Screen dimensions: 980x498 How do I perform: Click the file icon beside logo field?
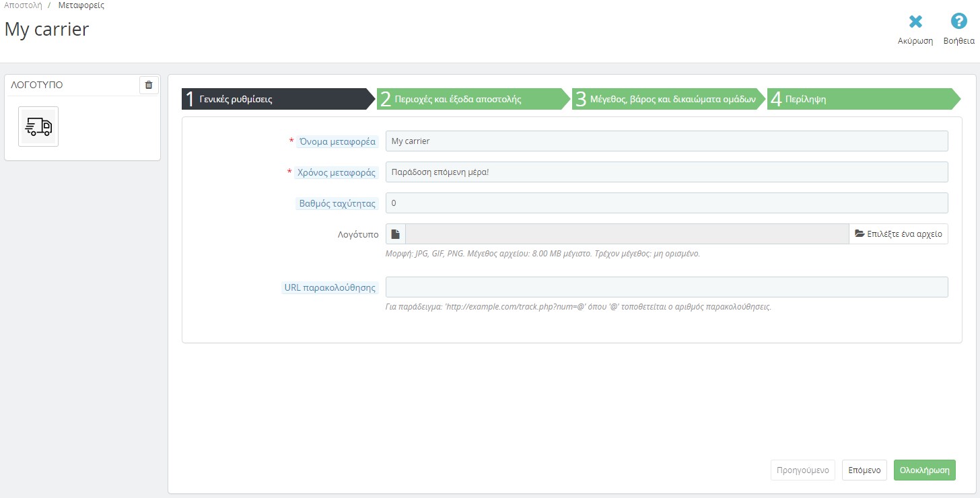(396, 234)
